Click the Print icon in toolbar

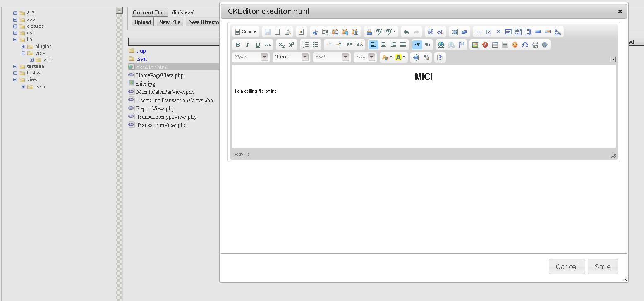click(369, 32)
